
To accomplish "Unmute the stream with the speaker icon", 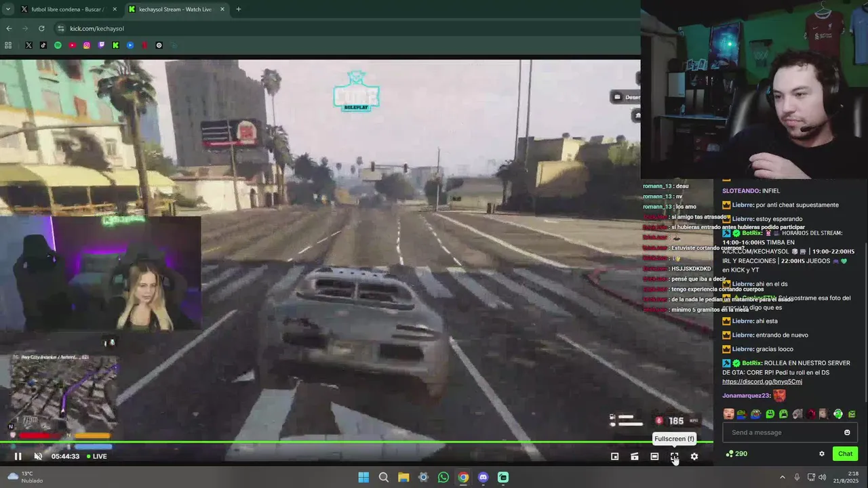I will 38,456.
